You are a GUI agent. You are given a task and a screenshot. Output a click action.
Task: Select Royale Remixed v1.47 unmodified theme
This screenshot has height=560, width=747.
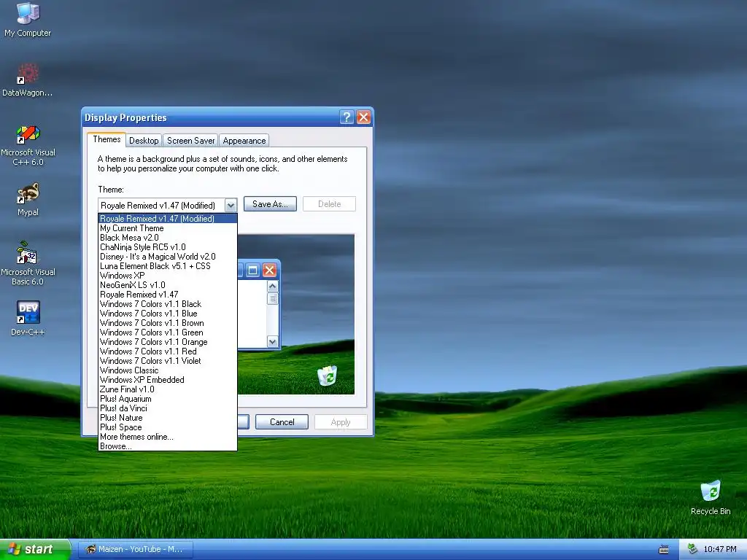tap(168, 295)
